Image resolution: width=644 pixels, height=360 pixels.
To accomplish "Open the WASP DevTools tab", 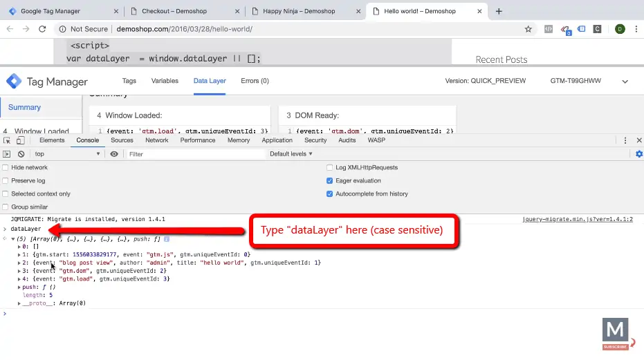I will (x=376, y=140).
